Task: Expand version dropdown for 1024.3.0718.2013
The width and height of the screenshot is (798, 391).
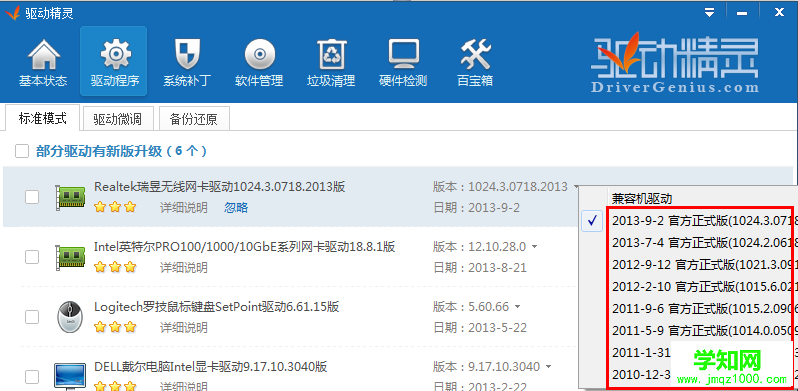Action: [576, 187]
